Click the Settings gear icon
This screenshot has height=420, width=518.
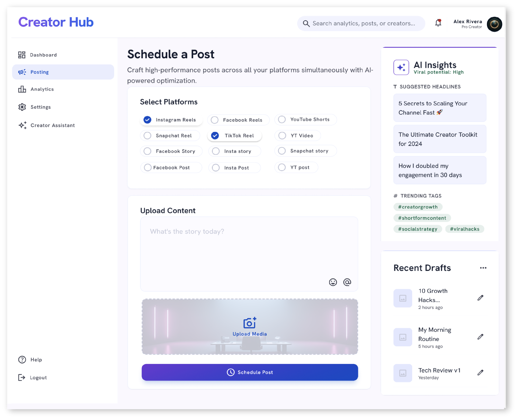(22, 107)
